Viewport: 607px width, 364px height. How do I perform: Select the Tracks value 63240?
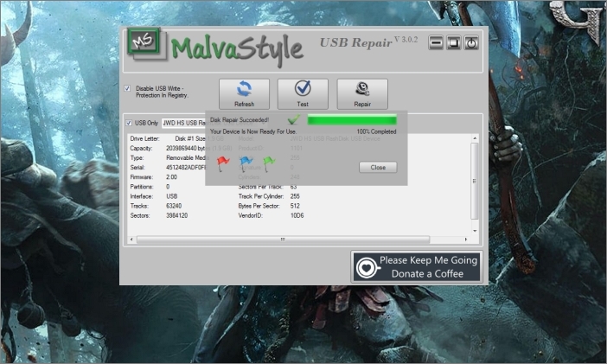click(x=174, y=206)
